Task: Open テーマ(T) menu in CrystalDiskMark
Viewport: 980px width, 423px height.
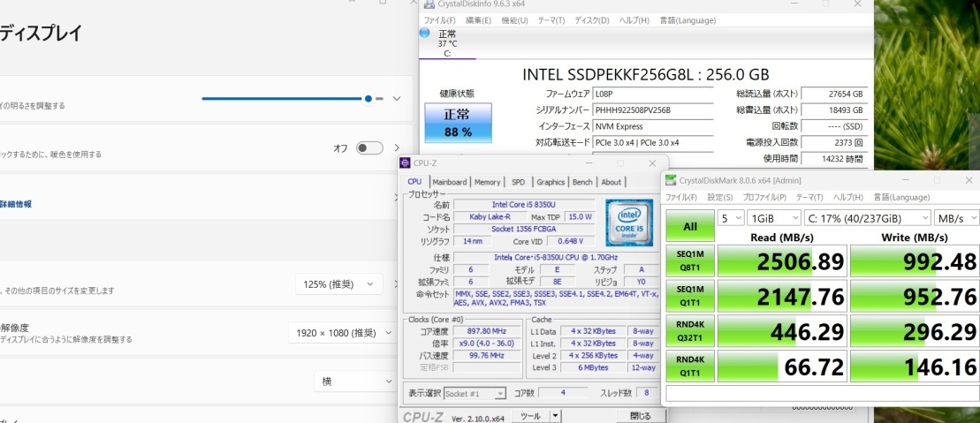Action: [x=810, y=198]
